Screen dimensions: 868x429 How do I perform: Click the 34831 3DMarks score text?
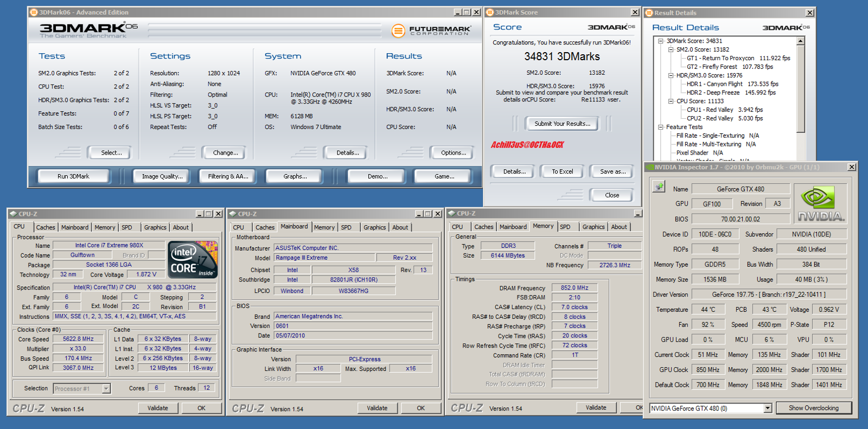click(561, 56)
